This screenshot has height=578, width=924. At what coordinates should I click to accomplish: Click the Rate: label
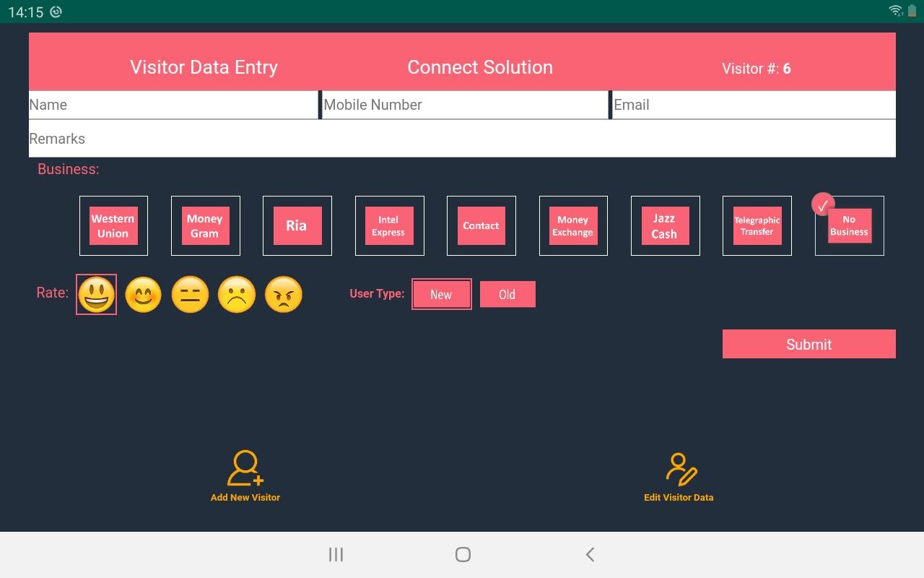(53, 293)
